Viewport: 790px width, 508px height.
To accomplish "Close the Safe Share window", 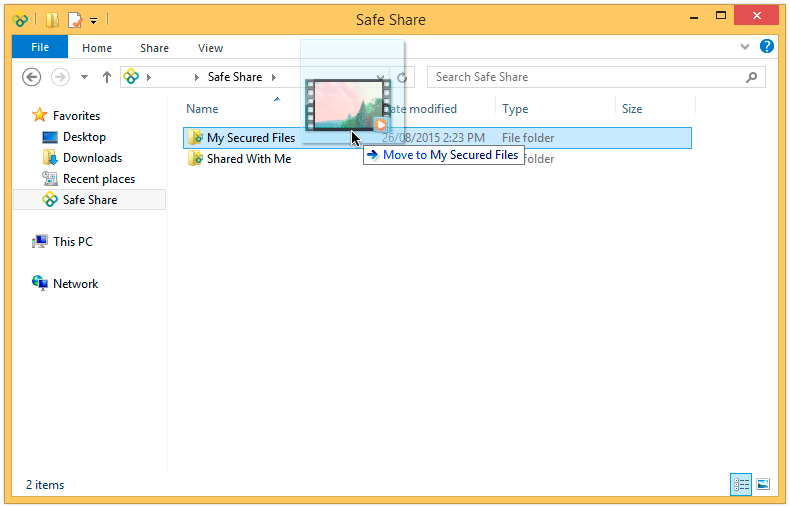I will [x=756, y=16].
